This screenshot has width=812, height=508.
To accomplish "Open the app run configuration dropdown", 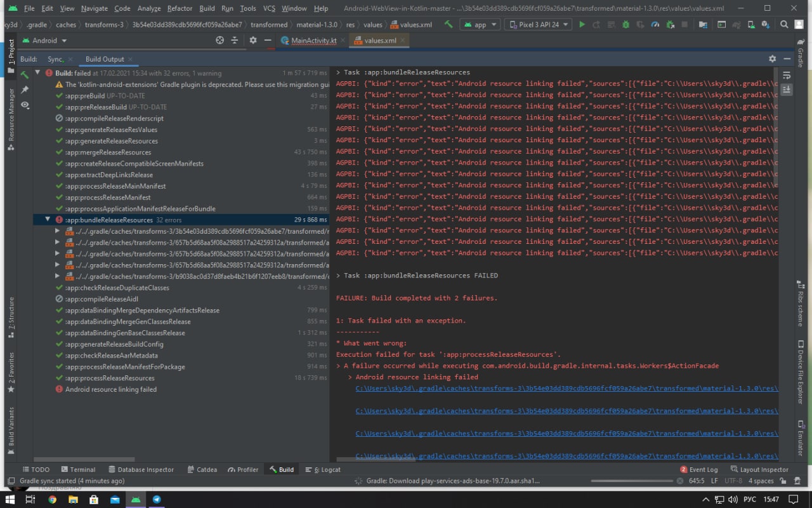I will 480,24.
